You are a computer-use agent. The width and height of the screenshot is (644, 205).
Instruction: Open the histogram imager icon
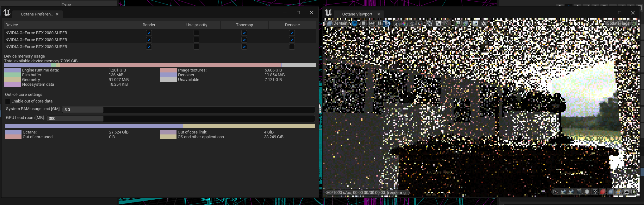(x=626, y=192)
